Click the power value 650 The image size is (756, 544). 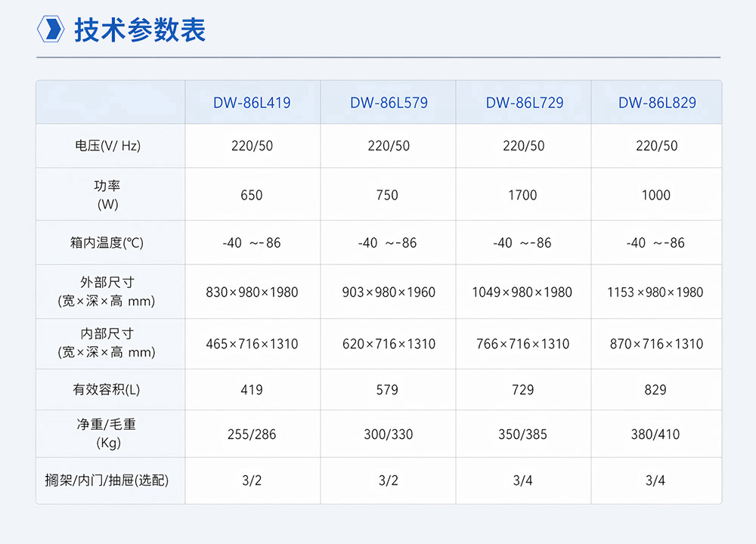click(252, 195)
